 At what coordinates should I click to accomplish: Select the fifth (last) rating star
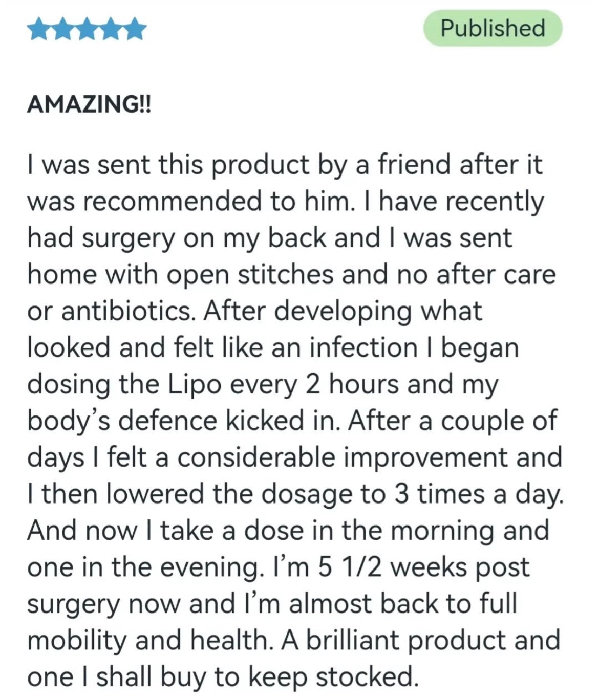(136, 29)
